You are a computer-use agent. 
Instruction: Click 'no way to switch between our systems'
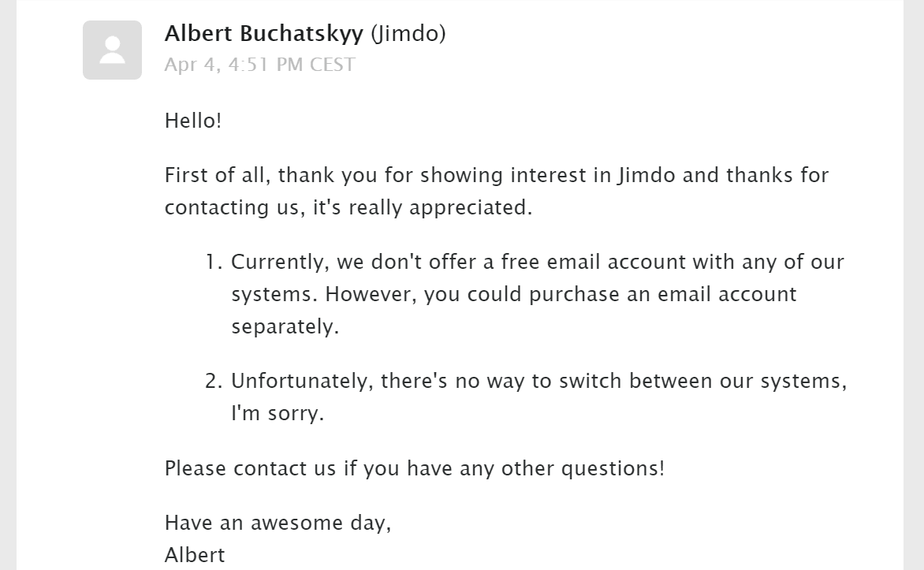pos(651,381)
